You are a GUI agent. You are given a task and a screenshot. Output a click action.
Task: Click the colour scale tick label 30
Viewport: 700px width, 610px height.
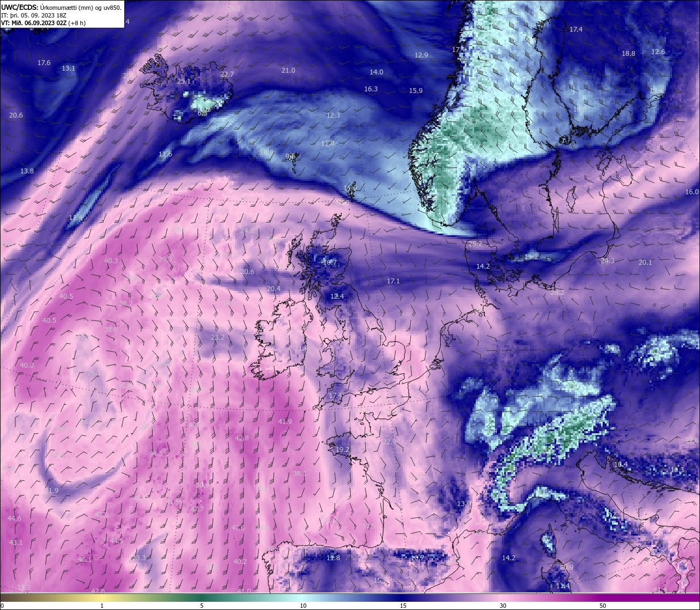[502, 606]
